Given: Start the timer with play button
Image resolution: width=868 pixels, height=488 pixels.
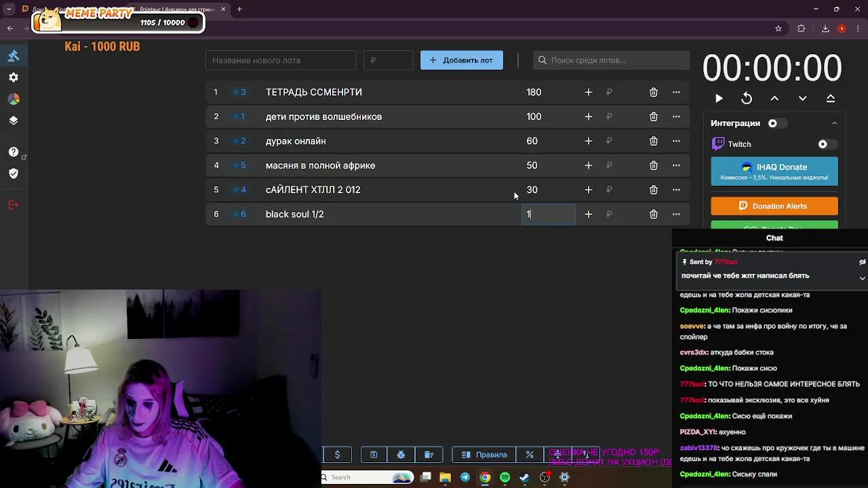Looking at the screenshot, I should click(x=719, y=98).
